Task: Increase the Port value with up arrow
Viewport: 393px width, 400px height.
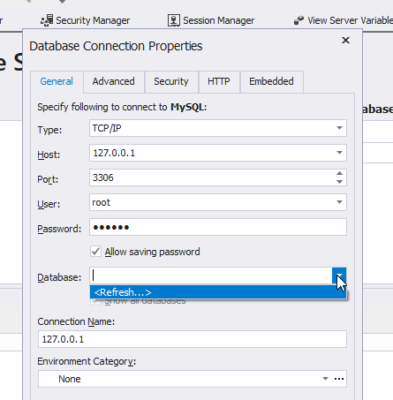Action: (339, 173)
